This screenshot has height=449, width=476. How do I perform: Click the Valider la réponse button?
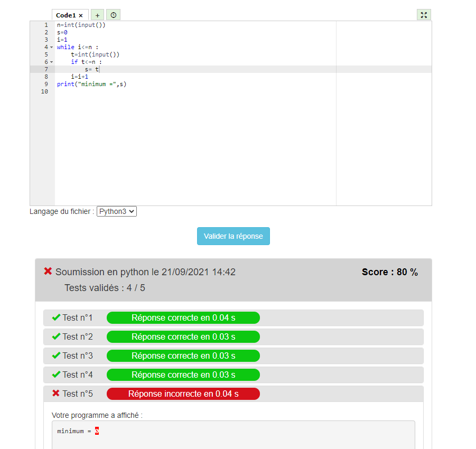click(x=233, y=236)
